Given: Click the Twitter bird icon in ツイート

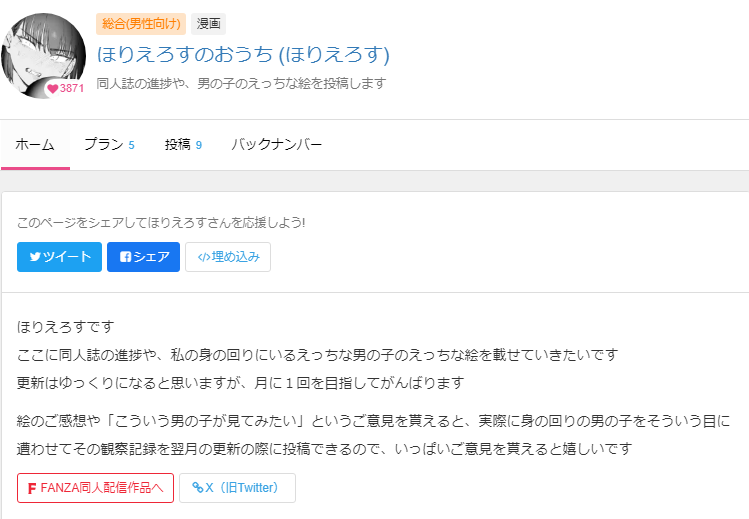Looking at the screenshot, I should [35, 257].
